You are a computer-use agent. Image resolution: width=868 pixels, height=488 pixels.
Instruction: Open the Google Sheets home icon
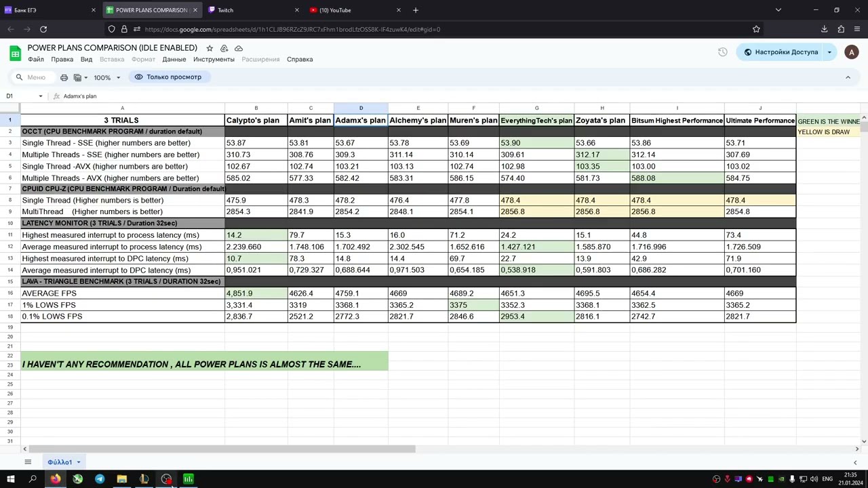pos(15,53)
